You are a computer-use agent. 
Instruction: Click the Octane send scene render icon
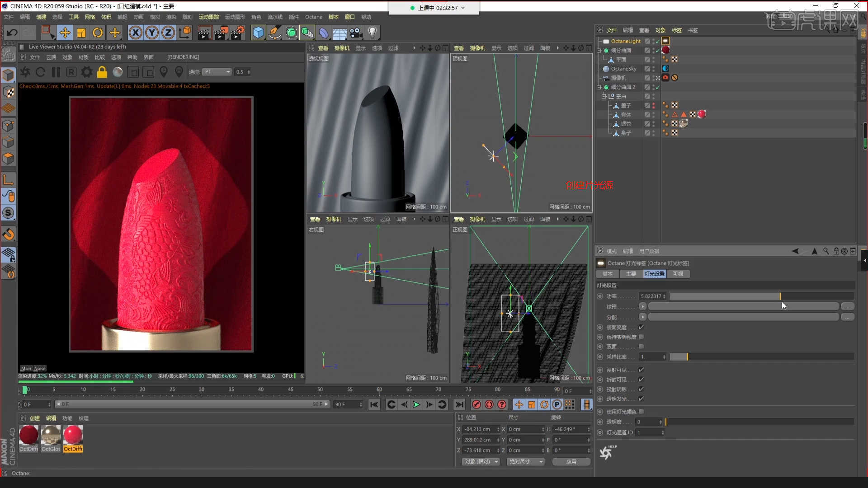[25, 72]
